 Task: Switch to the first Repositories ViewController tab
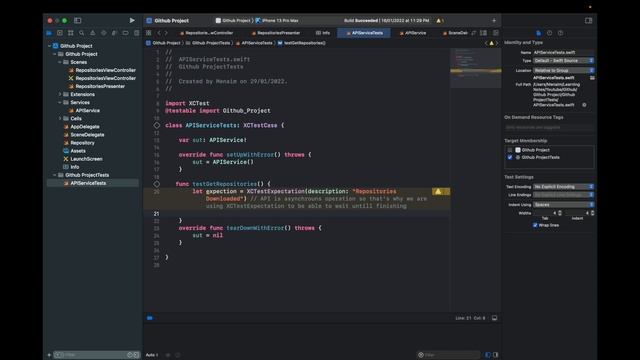click(x=206, y=33)
